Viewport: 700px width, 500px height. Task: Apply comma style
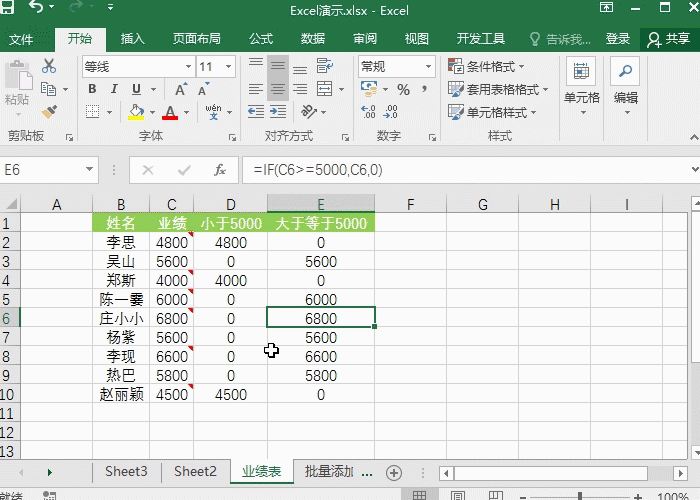425,88
